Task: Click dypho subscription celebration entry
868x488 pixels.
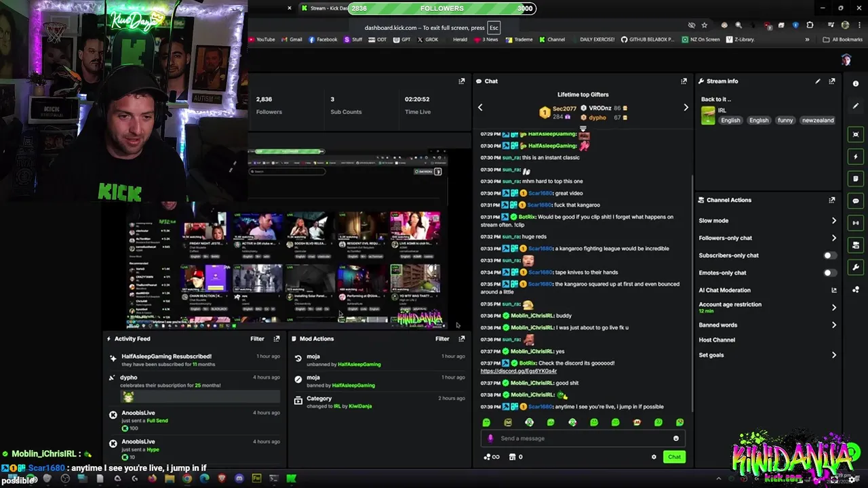Action: coord(195,387)
